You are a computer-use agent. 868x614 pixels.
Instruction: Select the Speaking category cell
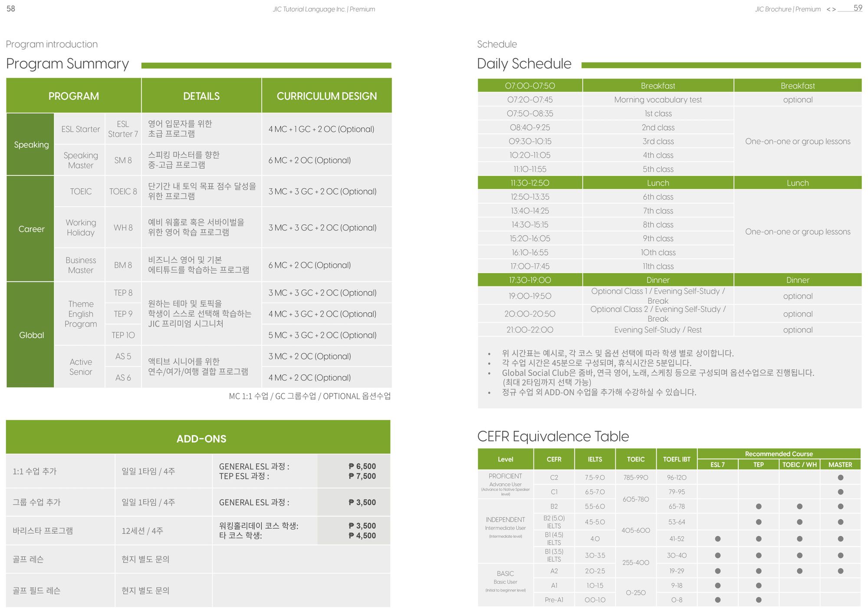tap(30, 145)
